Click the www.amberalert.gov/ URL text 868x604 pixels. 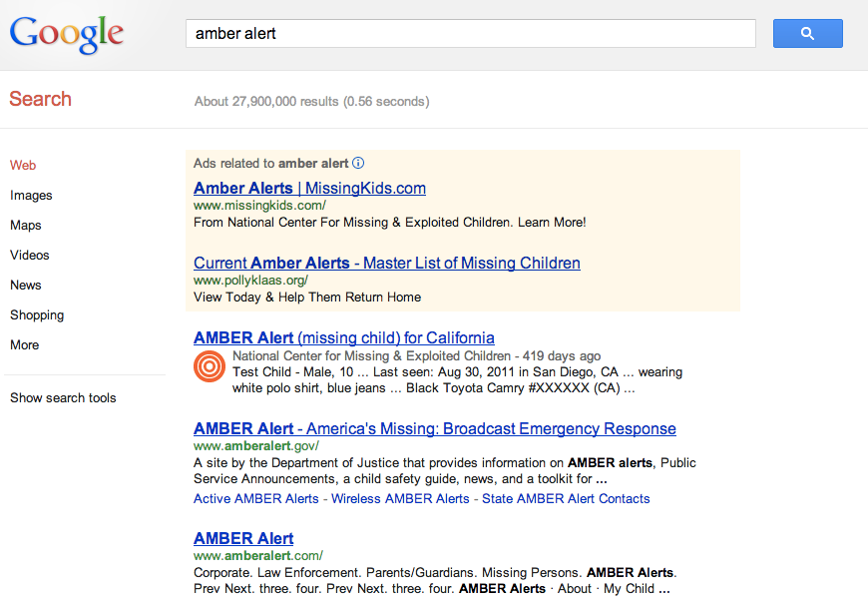pyautogui.click(x=255, y=446)
